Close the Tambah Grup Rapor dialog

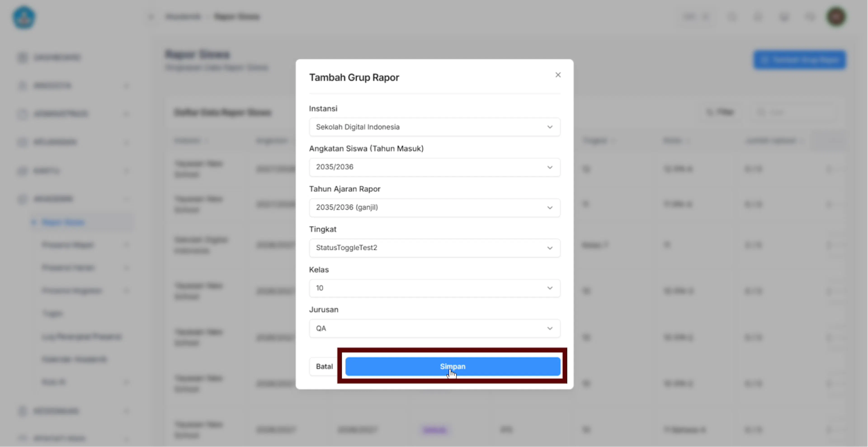(558, 75)
